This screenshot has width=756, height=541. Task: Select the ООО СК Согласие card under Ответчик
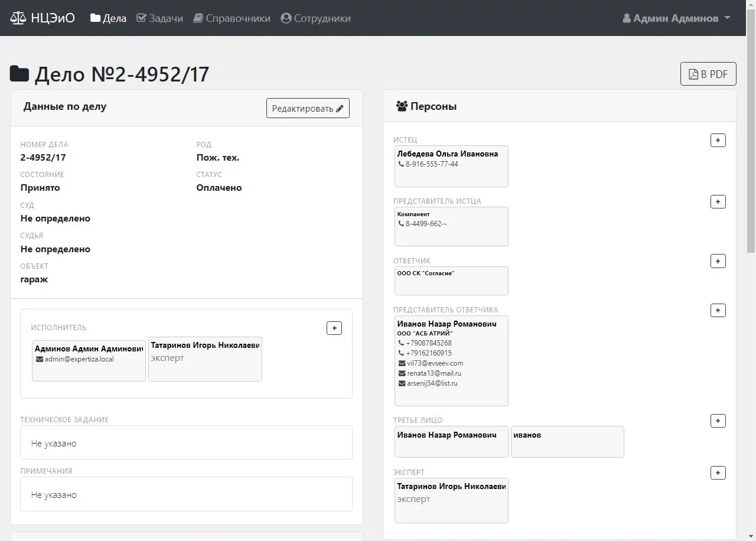point(451,281)
